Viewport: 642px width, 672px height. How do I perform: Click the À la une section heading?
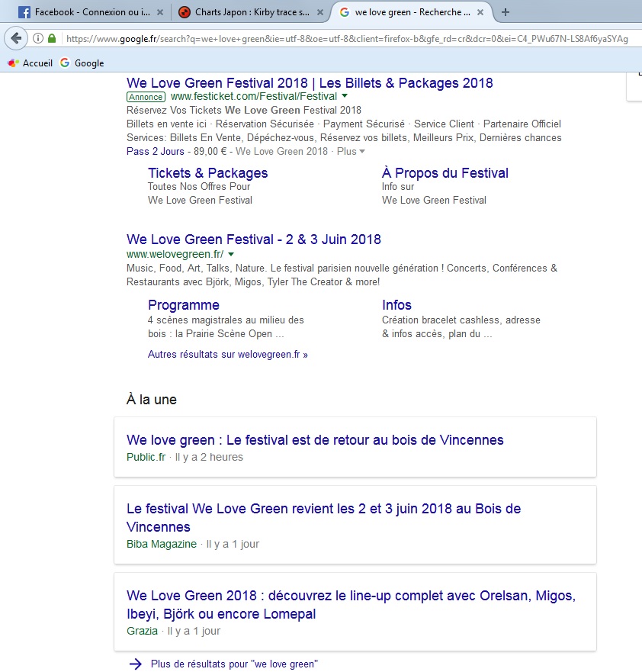tap(152, 400)
